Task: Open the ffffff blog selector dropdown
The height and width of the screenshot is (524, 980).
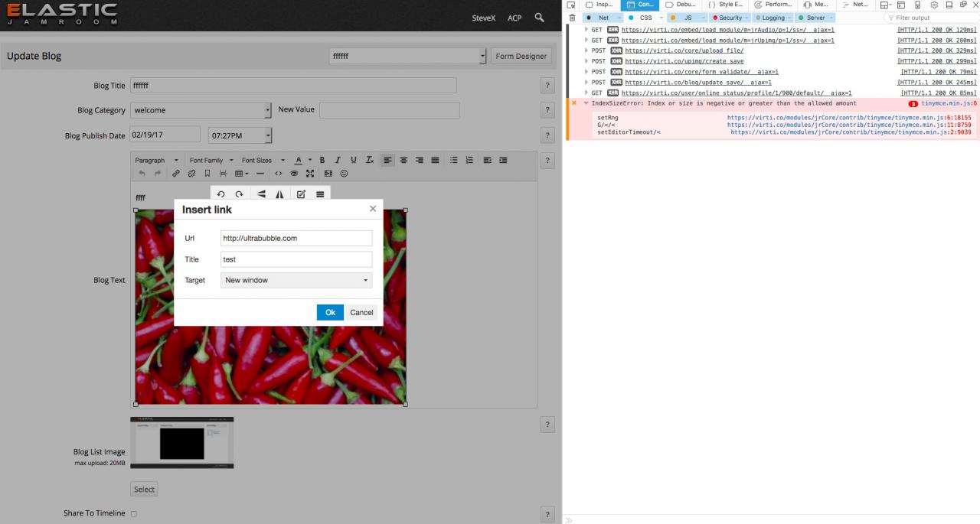Action: tap(407, 56)
